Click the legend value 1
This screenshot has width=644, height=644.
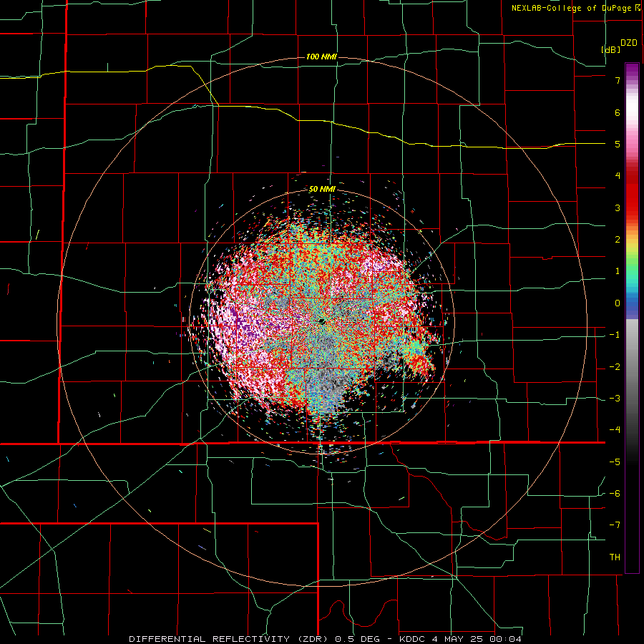618,271
